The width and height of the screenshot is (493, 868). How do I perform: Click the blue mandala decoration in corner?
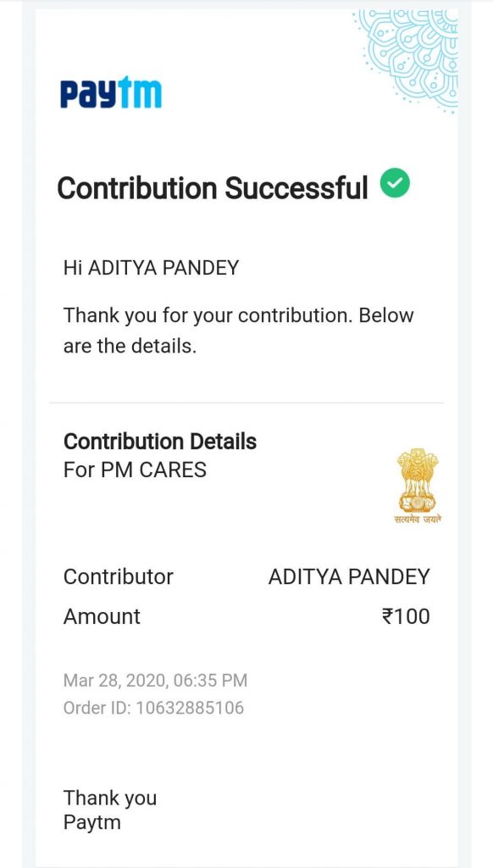(409, 58)
